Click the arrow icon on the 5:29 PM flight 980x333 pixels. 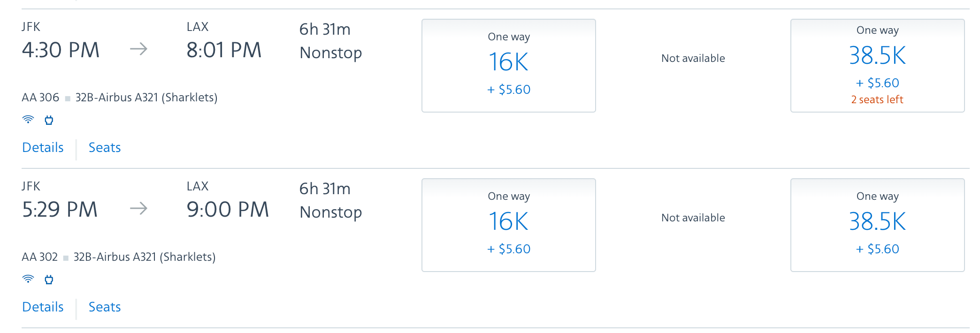click(138, 208)
